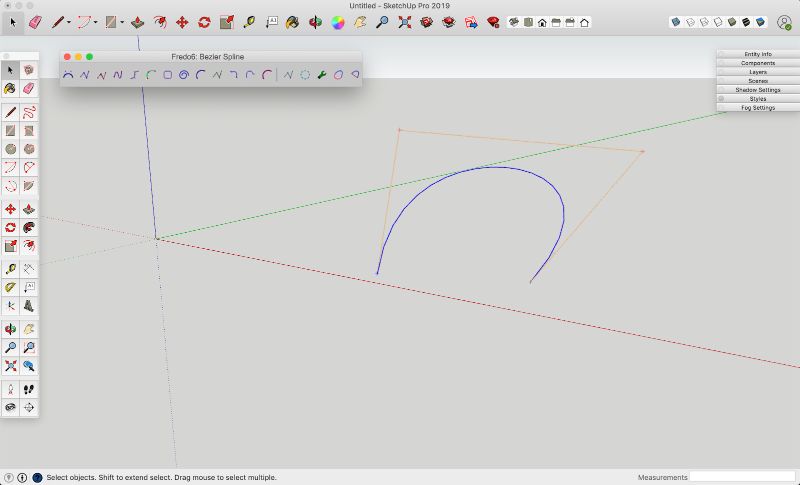
Task: Open the Shadow Settings panel
Action: 758,90
